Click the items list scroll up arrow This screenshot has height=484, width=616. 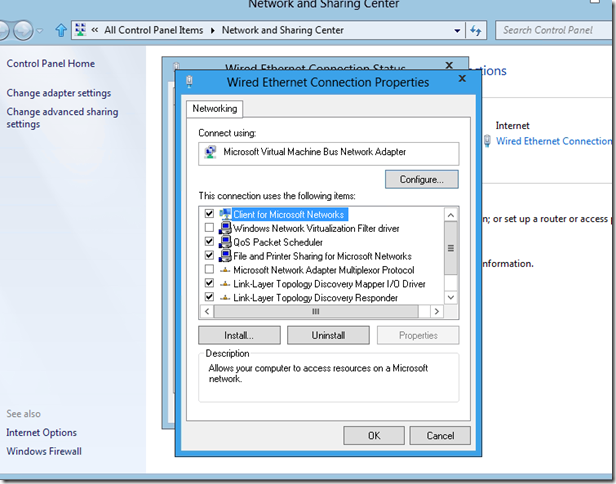pos(451,215)
